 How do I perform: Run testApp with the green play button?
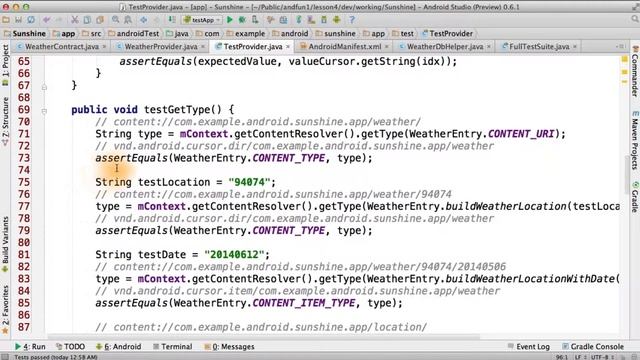pos(230,20)
